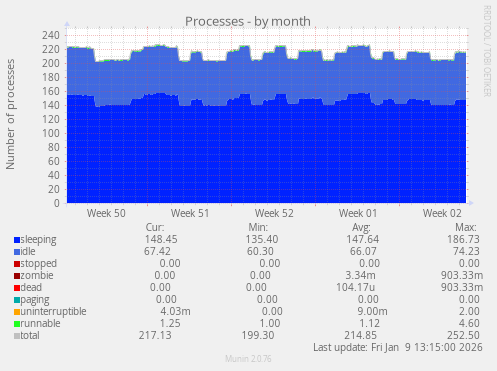Click uninterruptible current value 4.03m
This screenshot has height=371, width=497.
[175, 311]
